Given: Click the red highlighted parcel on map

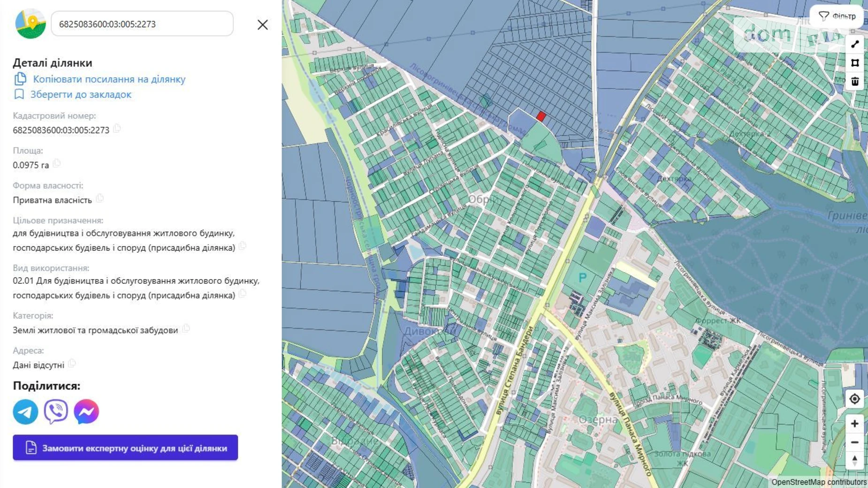Looking at the screenshot, I should click(x=541, y=116).
